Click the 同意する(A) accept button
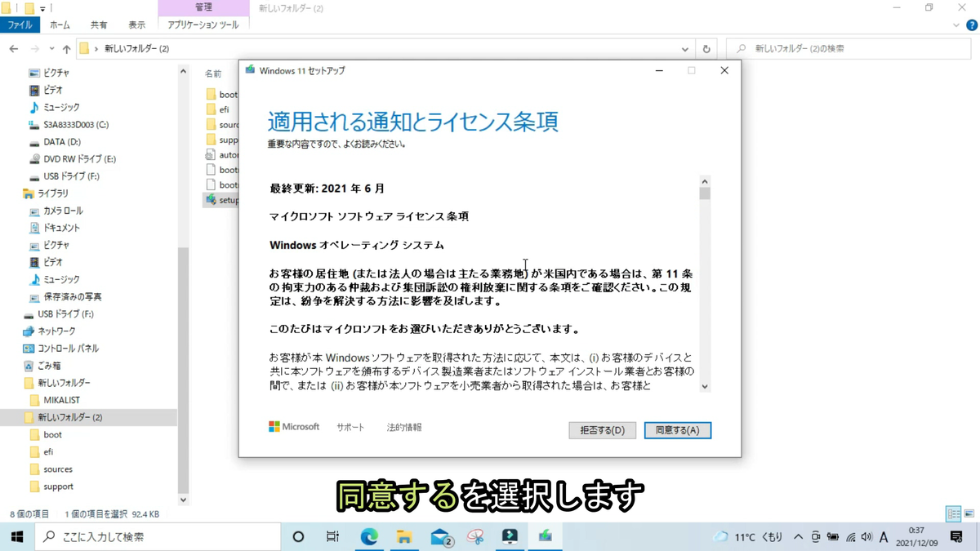Image resolution: width=980 pixels, height=551 pixels. click(x=677, y=430)
